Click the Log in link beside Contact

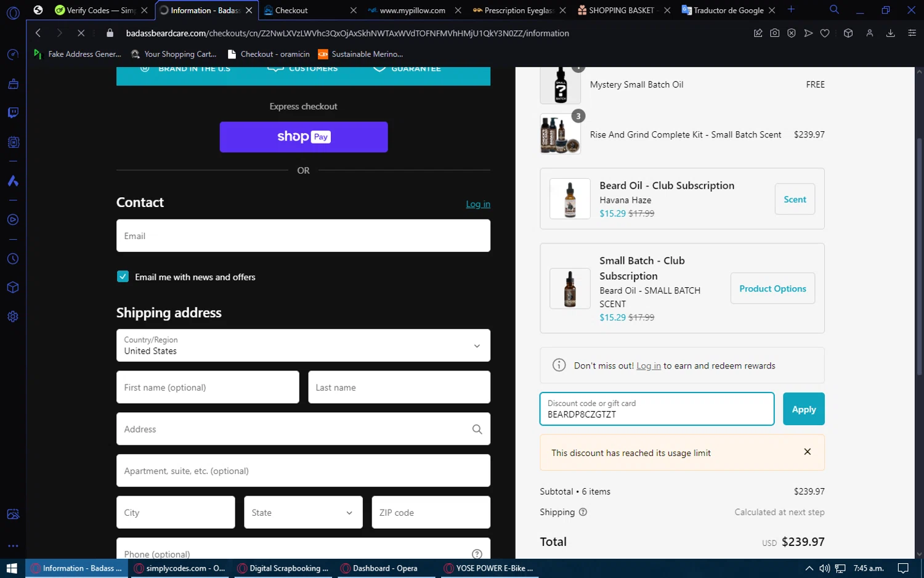478,204
